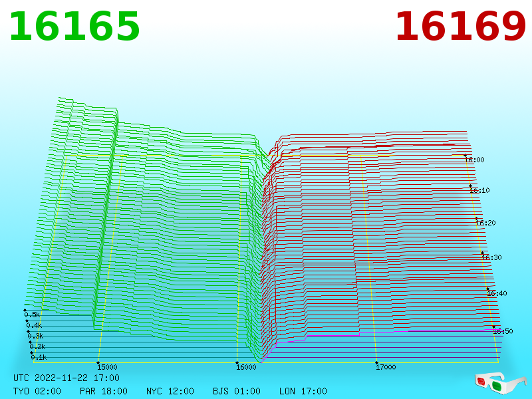Click the TYO 02:00 clock
Viewport: 532px width, 399px height.
pyautogui.click(x=37, y=391)
